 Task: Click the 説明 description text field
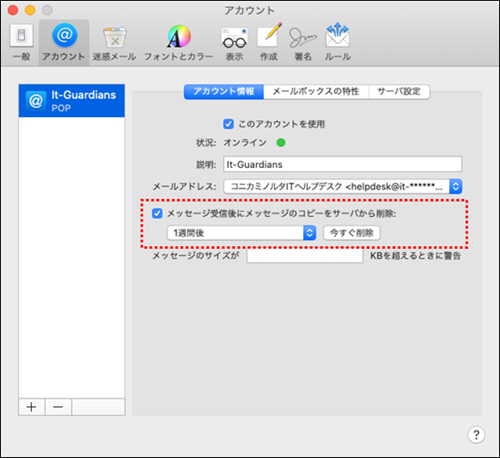342,164
